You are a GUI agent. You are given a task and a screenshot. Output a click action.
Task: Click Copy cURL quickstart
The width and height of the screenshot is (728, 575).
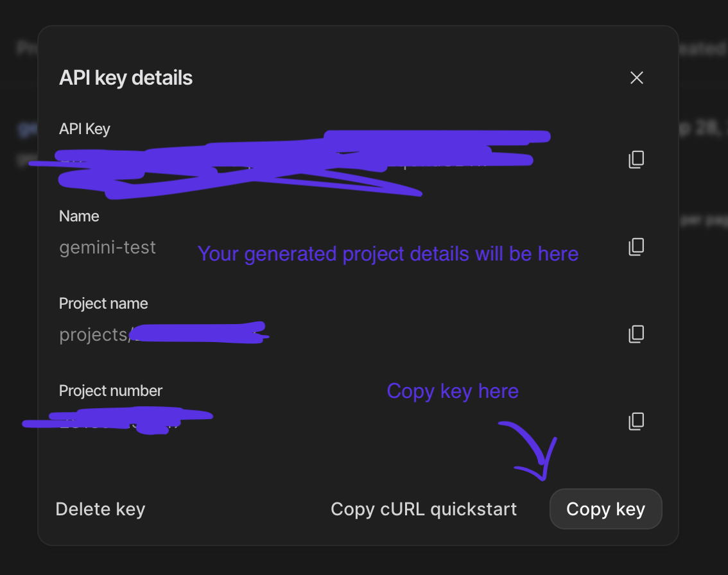pyautogui.click(x=424, y=509)
